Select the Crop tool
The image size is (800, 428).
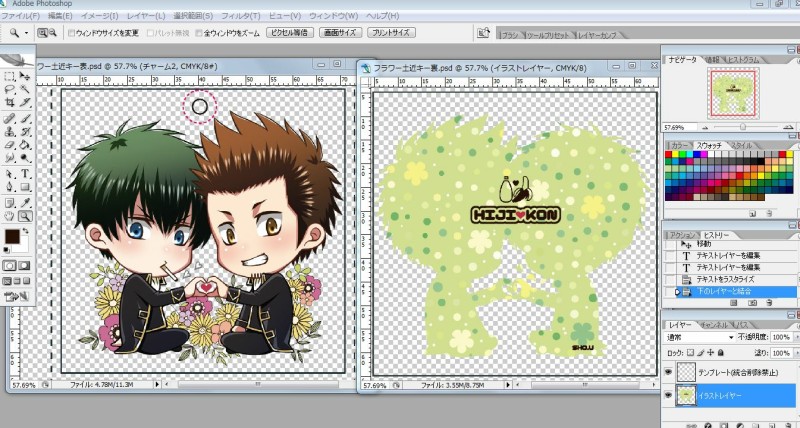click(x=9, y=102)
